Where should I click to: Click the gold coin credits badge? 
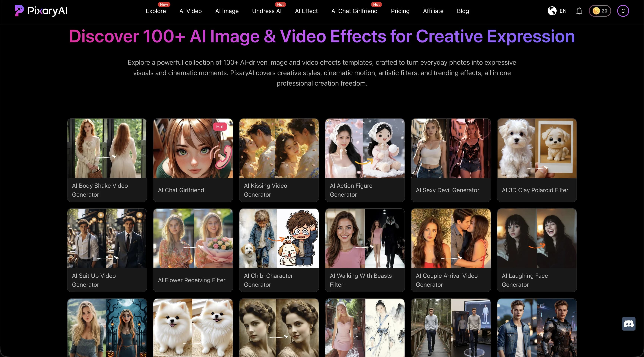(x=600, y=11)
